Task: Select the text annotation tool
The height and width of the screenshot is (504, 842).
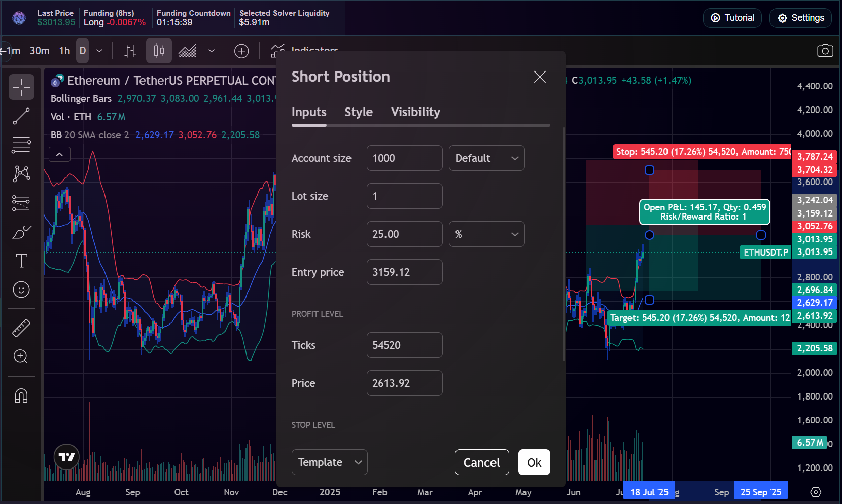Action: [x=21, y=261]
